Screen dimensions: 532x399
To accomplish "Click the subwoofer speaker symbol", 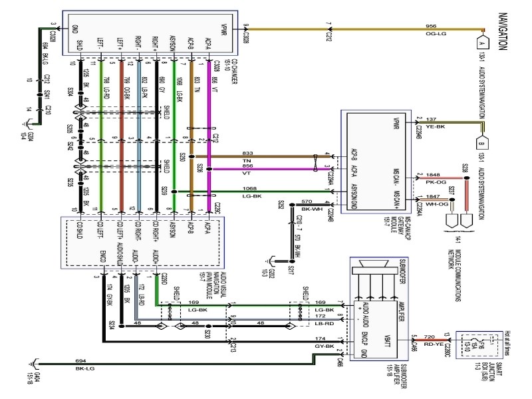I will click(x=374, y=267).
